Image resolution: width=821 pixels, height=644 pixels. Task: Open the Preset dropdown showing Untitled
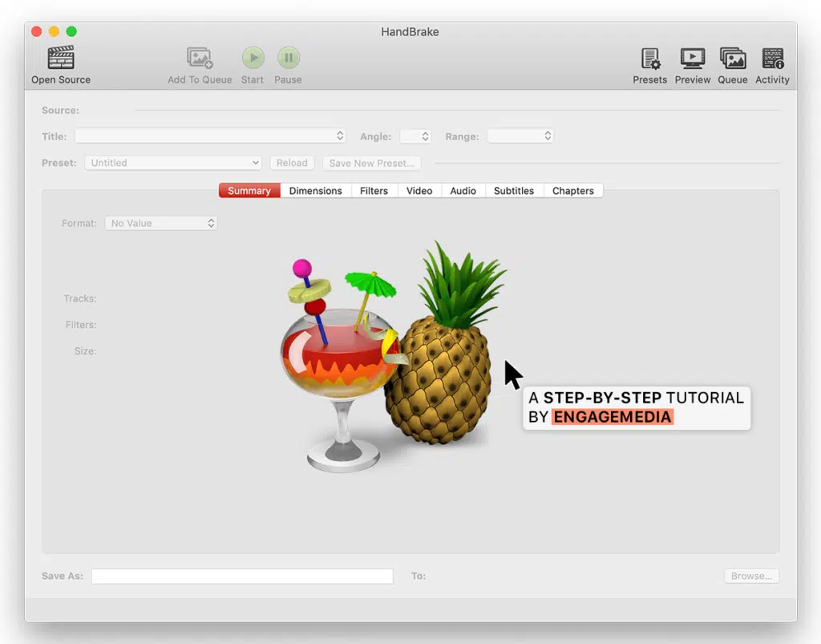pyautogui.click(x=173, y=163)
